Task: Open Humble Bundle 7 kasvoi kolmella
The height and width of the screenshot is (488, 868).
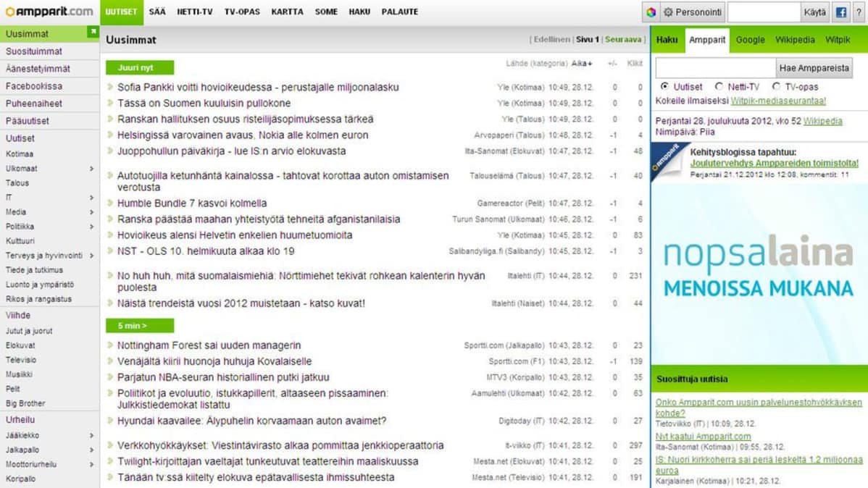Action: (x=192, y=203)
